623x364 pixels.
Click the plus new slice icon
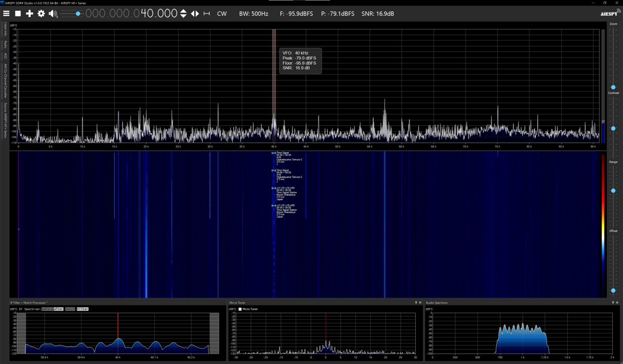tap(30, 14)
